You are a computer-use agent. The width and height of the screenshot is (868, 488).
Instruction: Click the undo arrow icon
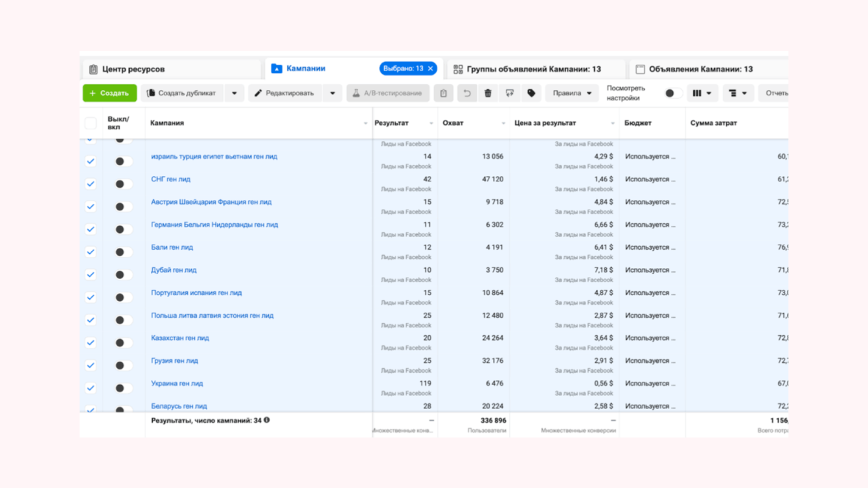pos(466,93)
